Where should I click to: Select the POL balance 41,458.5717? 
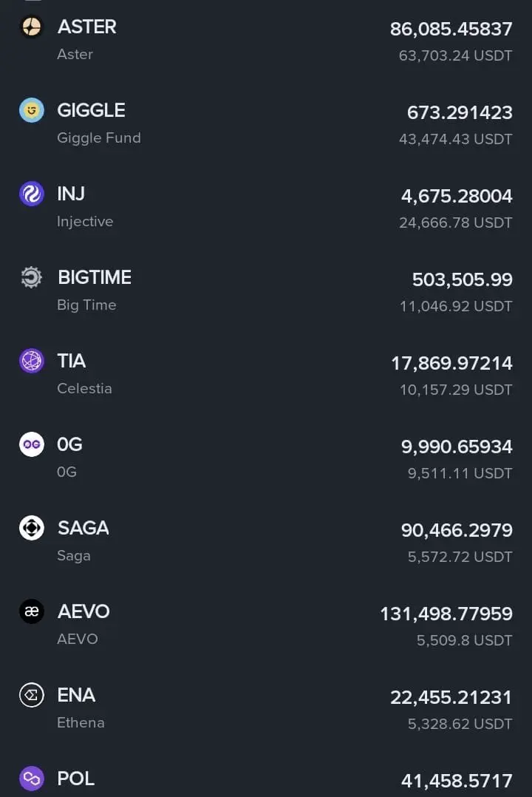[457, 781]
